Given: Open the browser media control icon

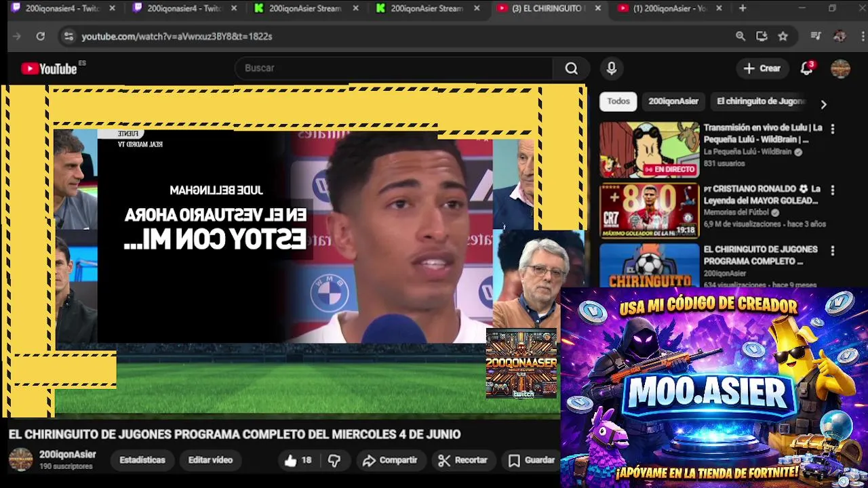Looking at the screenshot, I should coord(816,36).
